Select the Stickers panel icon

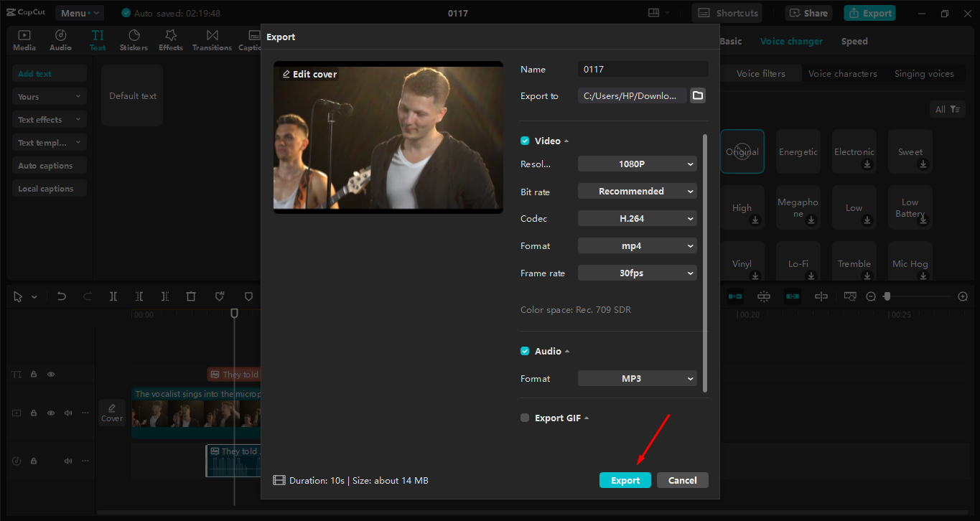click(x=134, y=39)
